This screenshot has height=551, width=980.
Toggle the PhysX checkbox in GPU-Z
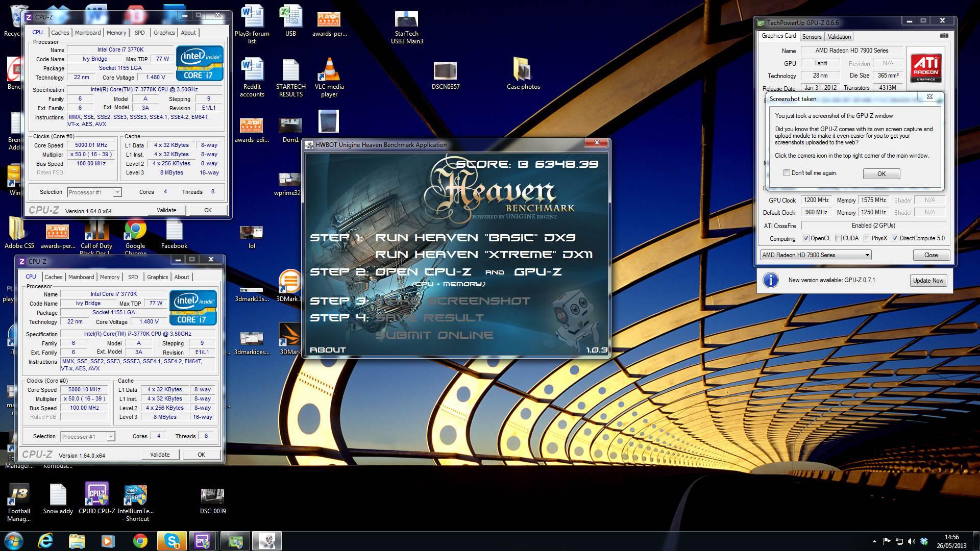pyautogui.click(x=867, y=238)
